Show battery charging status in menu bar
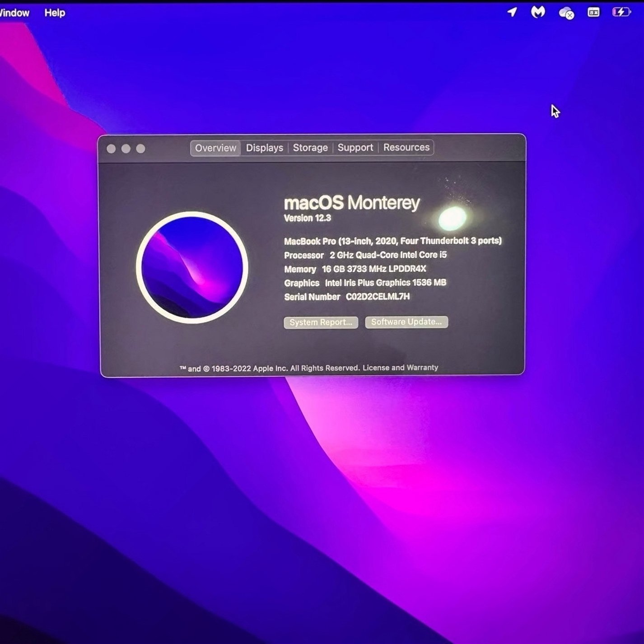Viewport: 644px width, 644px height. tap(621, 12)
